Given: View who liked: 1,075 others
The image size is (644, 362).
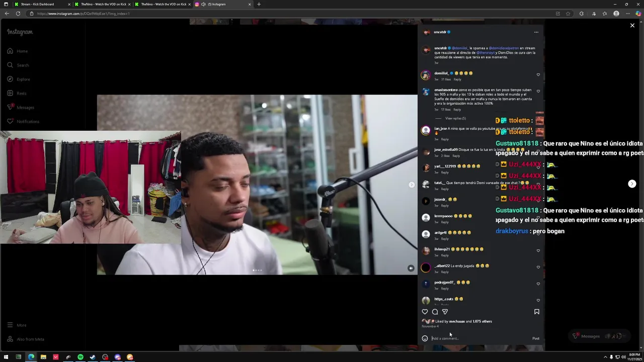Looking at the screenshot, I should (x=482, y=321).
